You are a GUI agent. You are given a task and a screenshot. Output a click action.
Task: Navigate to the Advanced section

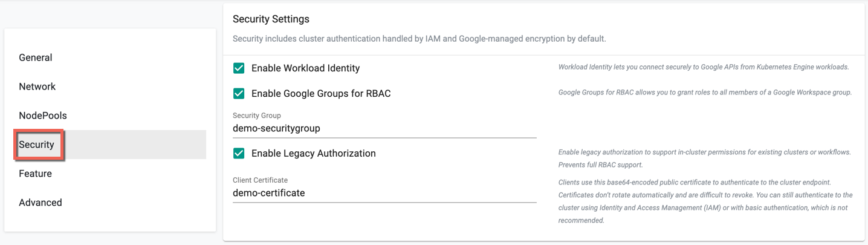[x=40, y=203]
